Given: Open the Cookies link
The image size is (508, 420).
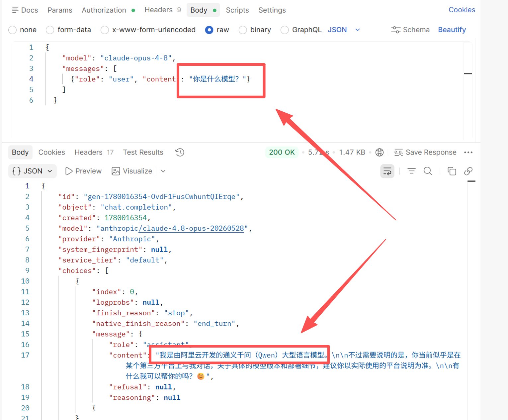Looking at the screenshot, I should click(462, 10).
